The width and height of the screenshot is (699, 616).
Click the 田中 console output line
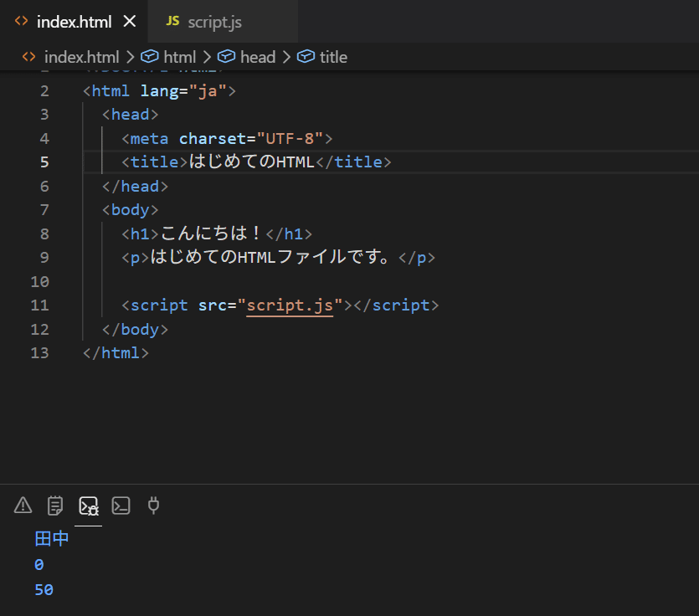tap(51, 539)
